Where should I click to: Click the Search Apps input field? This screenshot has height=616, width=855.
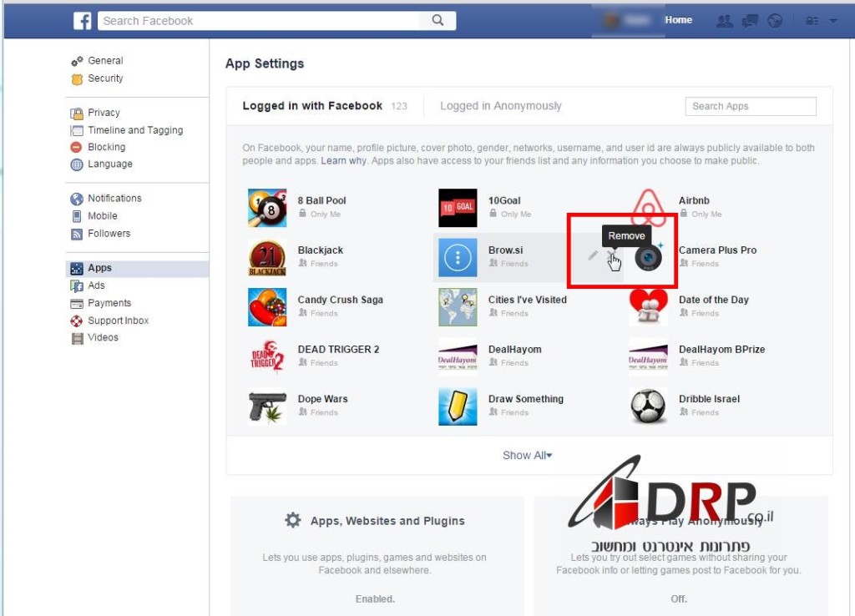(x=750, y=106)
